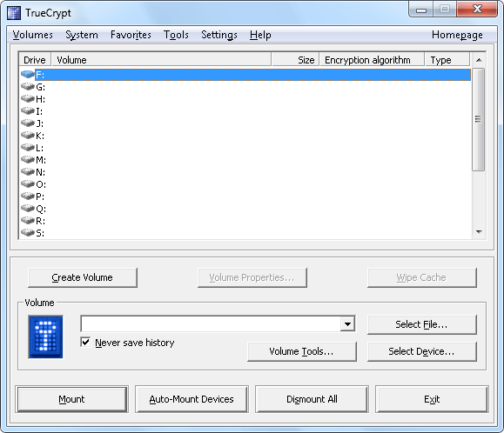This screenshot has height=433, width=504.
Task: Open the volume path dropdown arrow
Action: 347,323
